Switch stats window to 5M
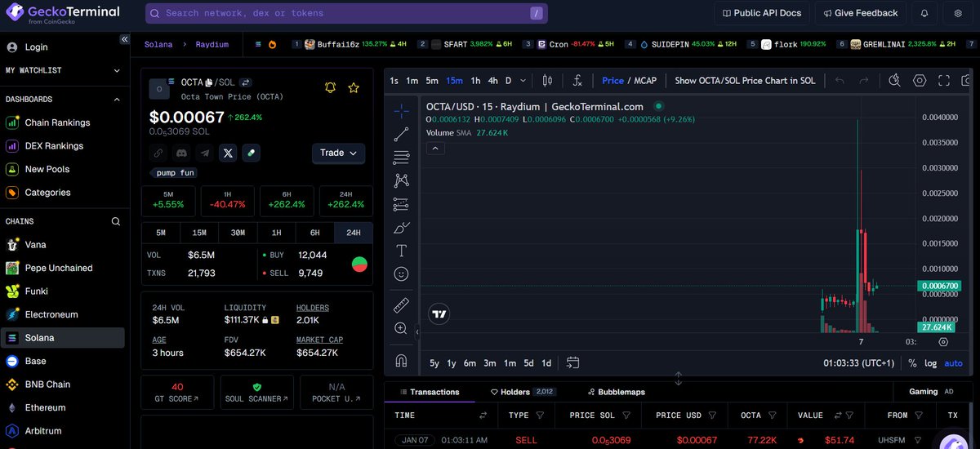 pyautogui.click(x=161, y=233)
